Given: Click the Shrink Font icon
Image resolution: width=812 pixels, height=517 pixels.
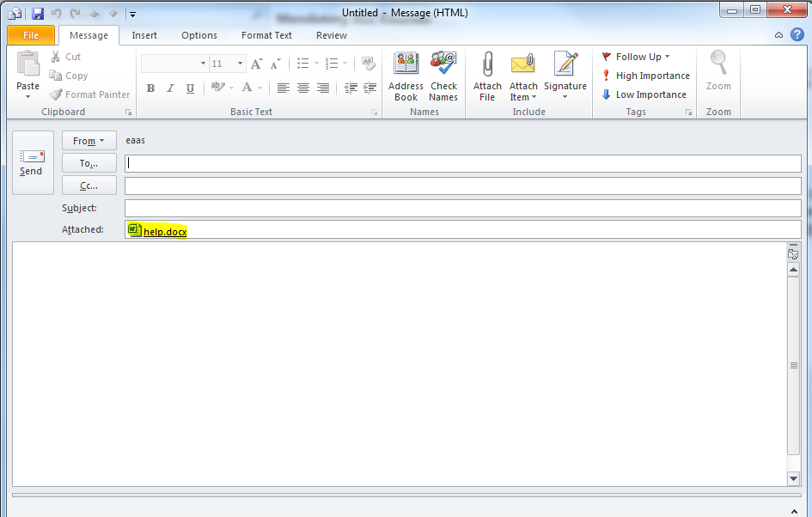Looking at the screenshot, I should pyautogui.click(x=276, y=64).
